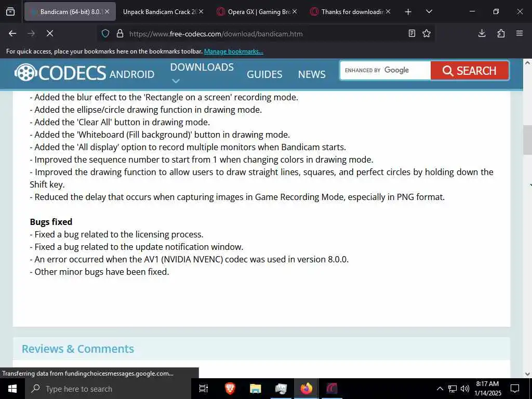The width and height of the screenshot is (532, 399).
Task: Open volume control tray icon
Action: tap(465, 389)
